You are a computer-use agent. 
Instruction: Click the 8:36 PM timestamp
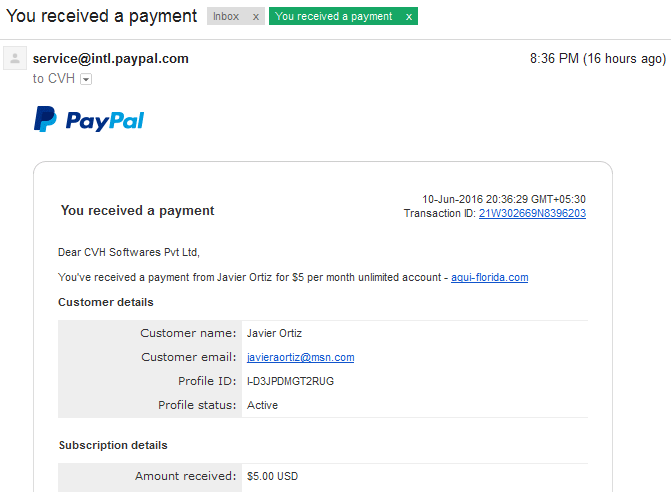598,59
